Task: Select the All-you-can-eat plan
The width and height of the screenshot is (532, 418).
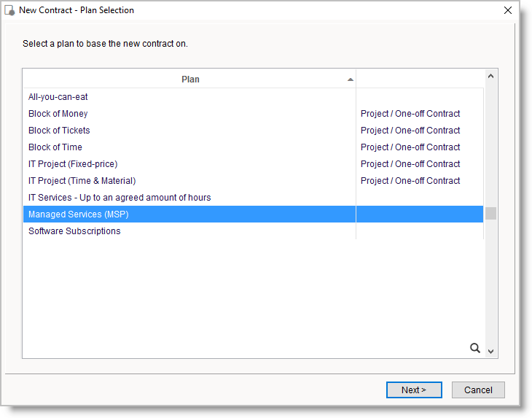Action: (x=58, y=97)
